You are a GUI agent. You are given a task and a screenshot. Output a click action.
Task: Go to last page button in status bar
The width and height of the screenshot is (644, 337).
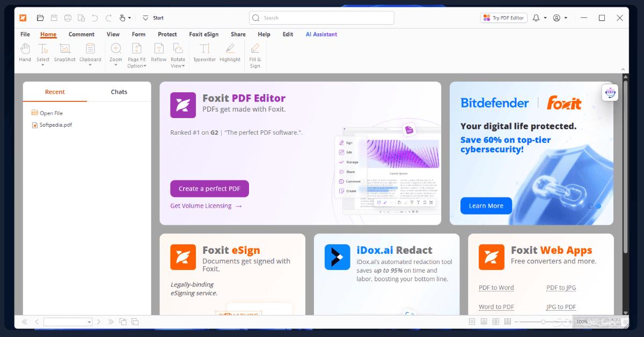pyautogui.click(x=111, y=322)
